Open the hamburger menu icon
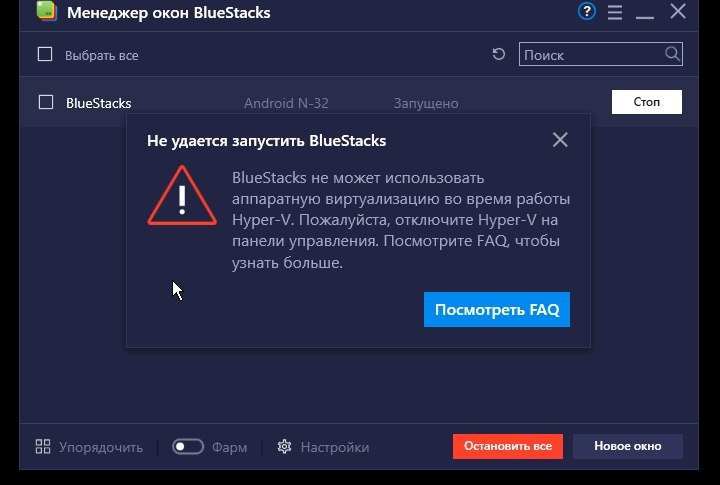The height and width of the screenshot is (485, 720). click(x=615, y=12)
